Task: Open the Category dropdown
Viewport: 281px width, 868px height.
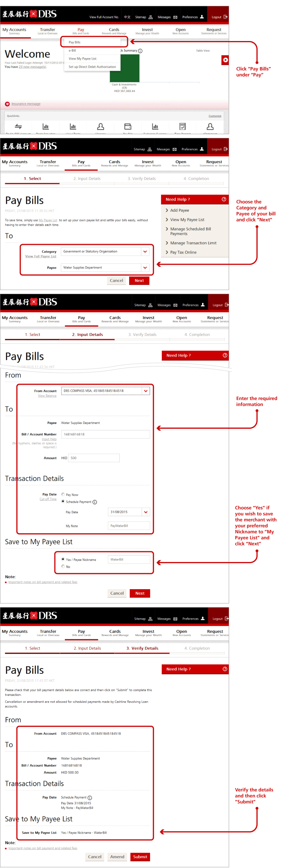Action: coord(145,252)
